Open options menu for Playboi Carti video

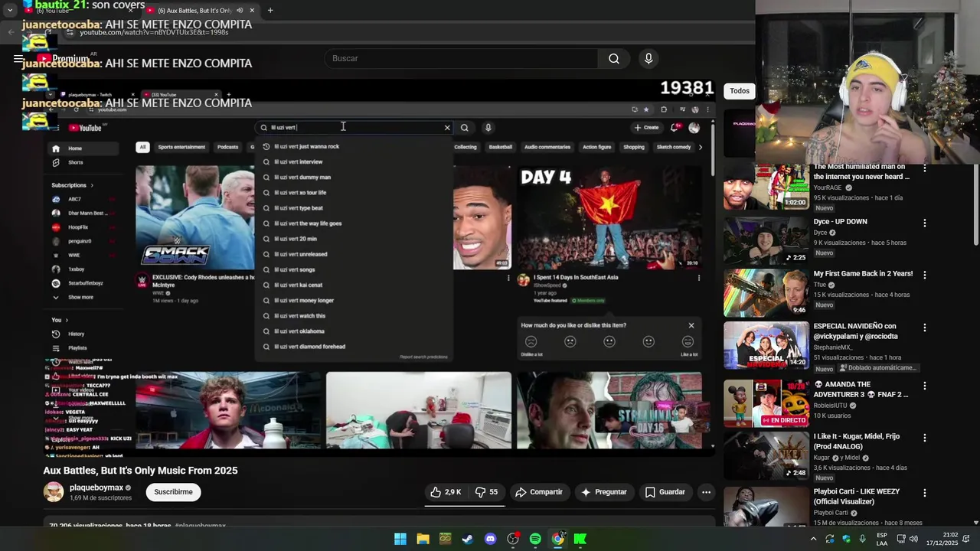tap(924, 493)
